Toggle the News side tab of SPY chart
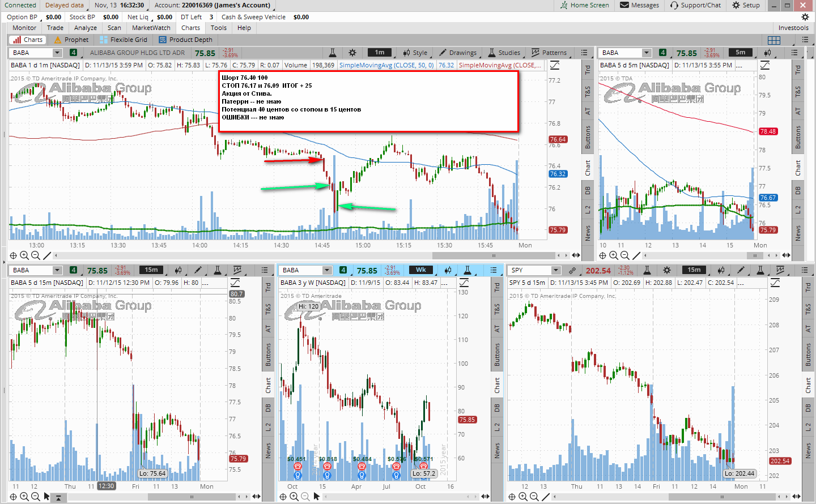Image resolution: width=816 pixels, height=504 pixels. point(808,450)
